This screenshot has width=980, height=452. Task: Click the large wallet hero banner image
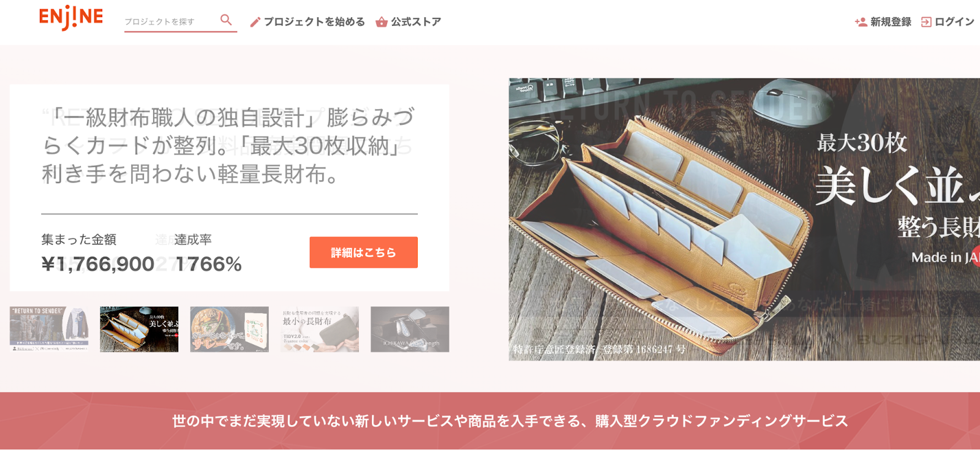click(744, 219)
